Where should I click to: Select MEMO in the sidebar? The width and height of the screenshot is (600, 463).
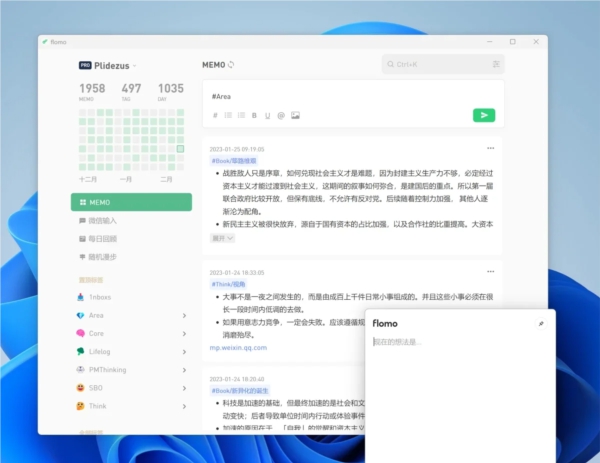click(x=131, y=202)
